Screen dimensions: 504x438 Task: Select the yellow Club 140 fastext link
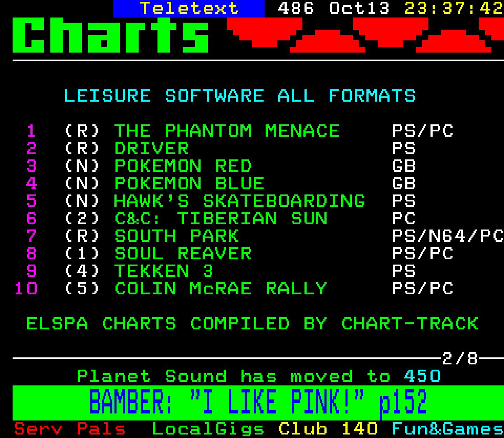click(328, 429)
